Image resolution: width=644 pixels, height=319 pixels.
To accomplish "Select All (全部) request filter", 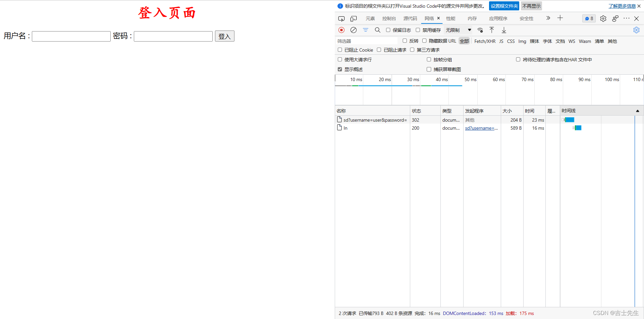I will [x=464, y=41].
